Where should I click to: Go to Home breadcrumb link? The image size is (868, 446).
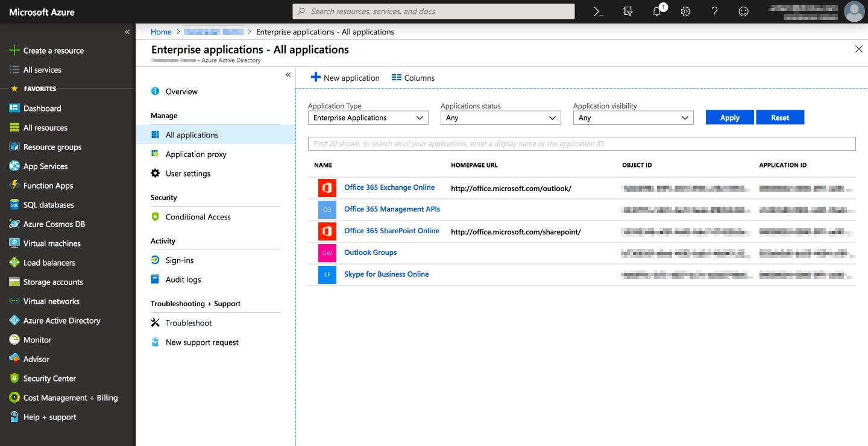click(x=161, y=32)
